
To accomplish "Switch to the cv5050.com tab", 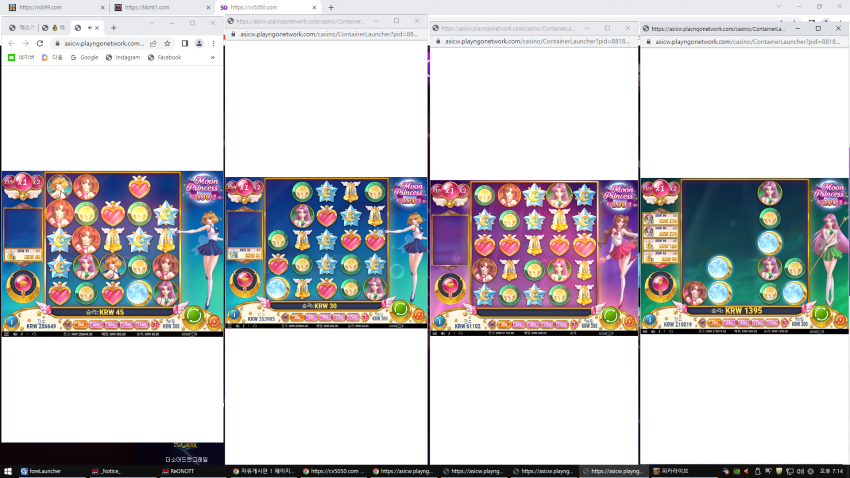I will point(268,8).
